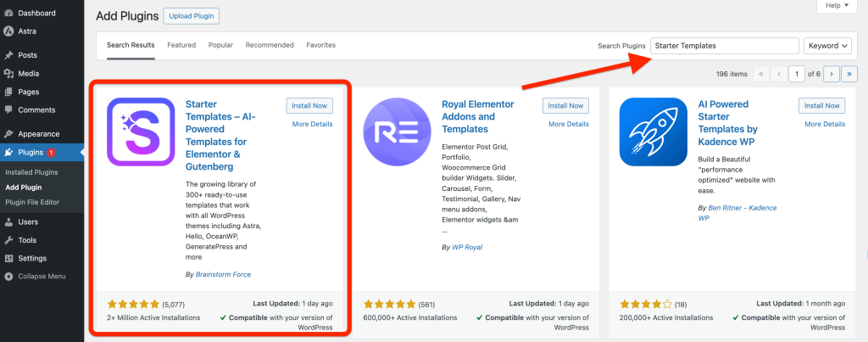Go to next page of results
The width and height of the screenshot is (868, 342).
coord(832,74)
